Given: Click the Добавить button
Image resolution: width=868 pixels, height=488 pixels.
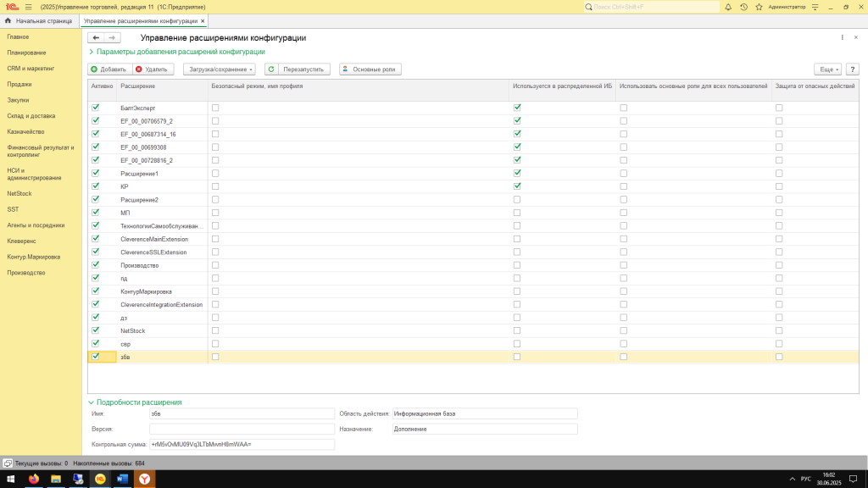Looking at the screenshot, I should [109, 69].
